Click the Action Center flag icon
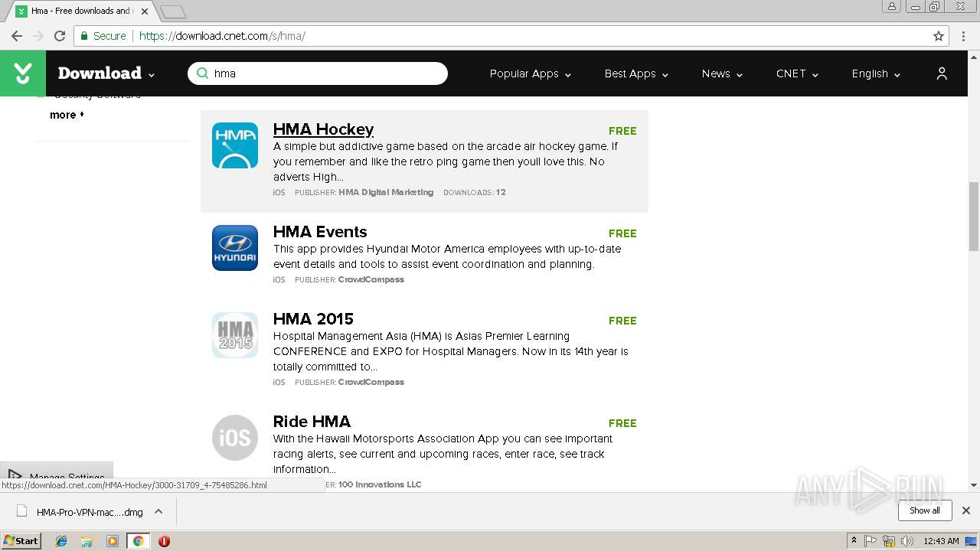Viewport: 980px width, 551px height. pos(871,541)
